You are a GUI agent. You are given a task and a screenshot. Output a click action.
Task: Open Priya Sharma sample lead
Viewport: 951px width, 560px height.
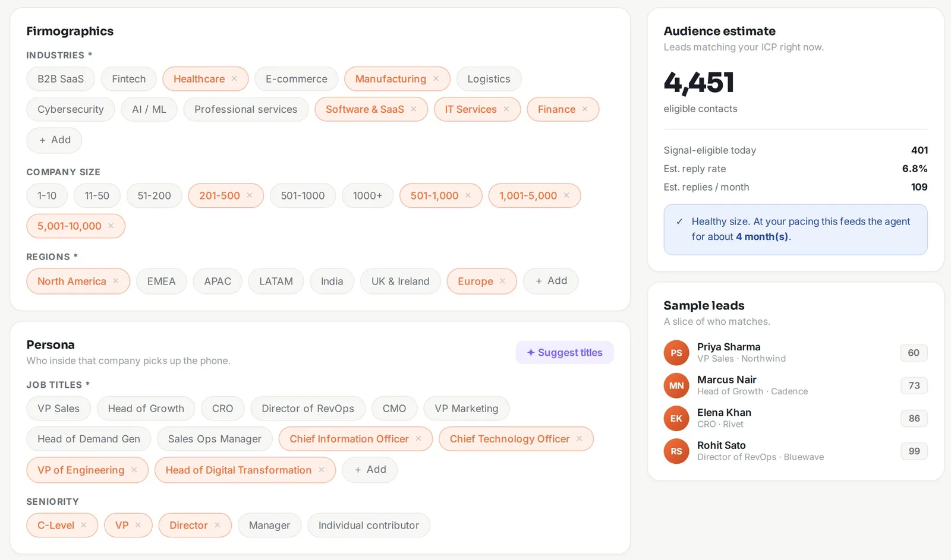click(795, 352)
